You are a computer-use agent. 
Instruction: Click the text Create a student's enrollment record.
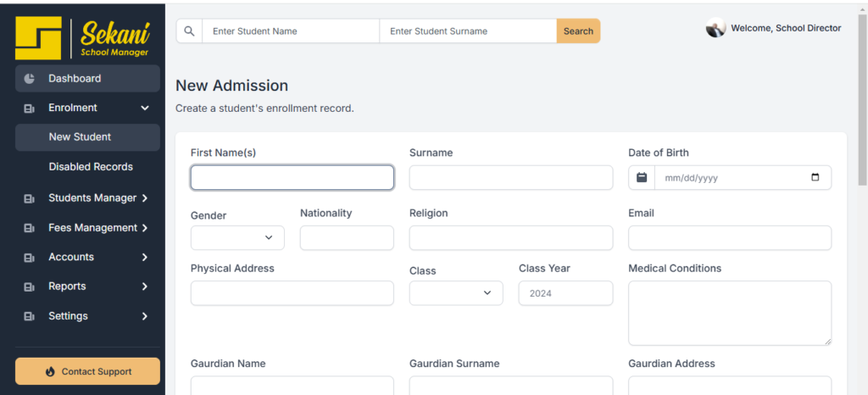pos(264,108)
